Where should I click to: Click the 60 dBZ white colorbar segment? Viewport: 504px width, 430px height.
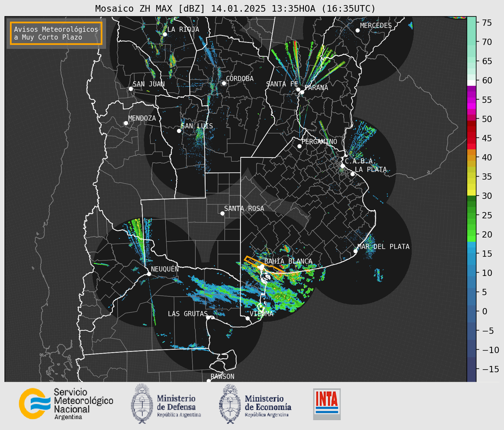[x=471, y=83]
